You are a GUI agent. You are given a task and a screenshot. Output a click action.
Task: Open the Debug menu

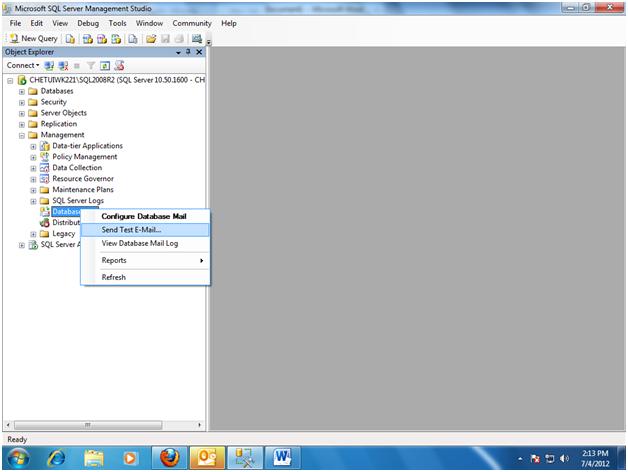(x=88, y=23)
